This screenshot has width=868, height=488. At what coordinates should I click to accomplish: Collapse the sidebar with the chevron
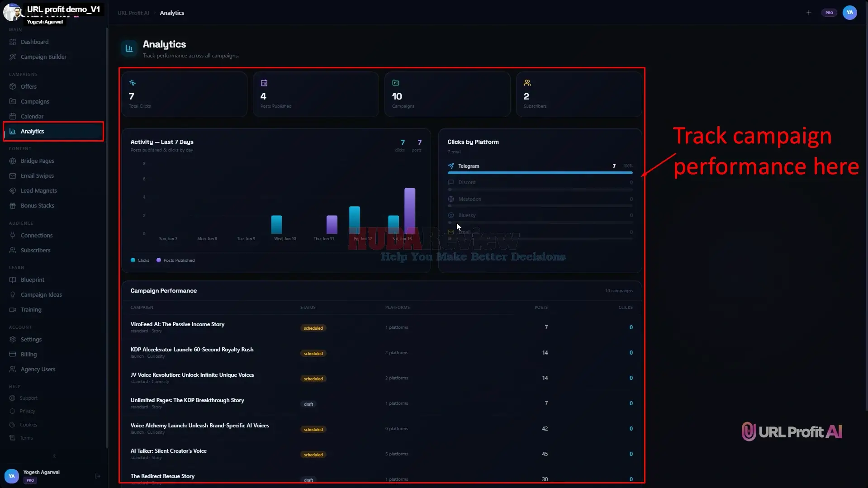(x=54, y=456)
